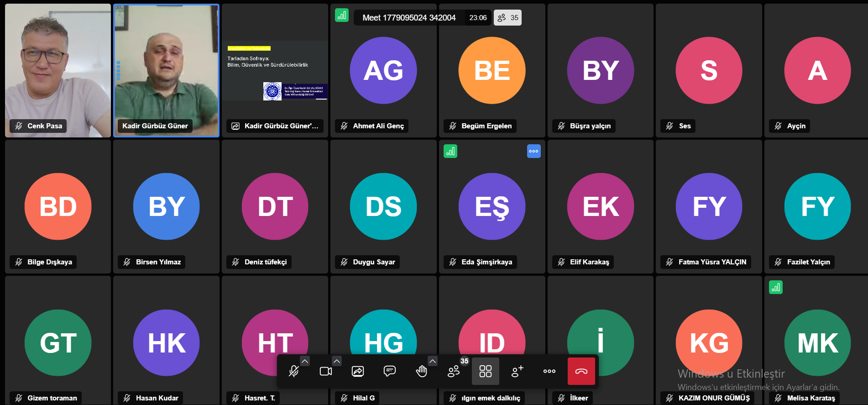Toggle the microphone mute button

coord(294,371)
